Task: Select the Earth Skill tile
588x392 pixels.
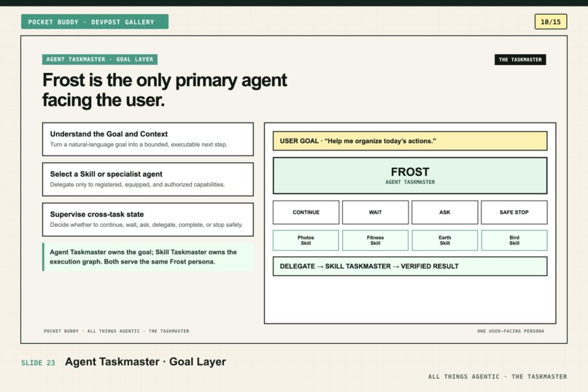Action: coord(445,240)
